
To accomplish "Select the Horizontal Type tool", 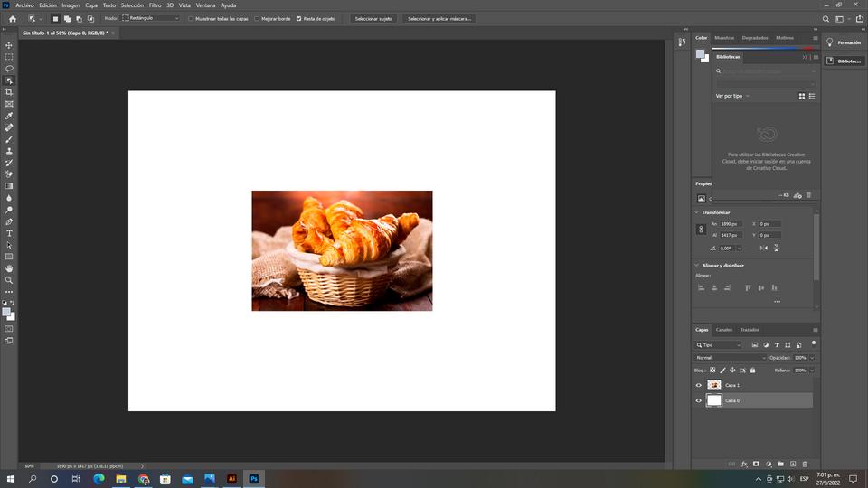I will point(9,233).
